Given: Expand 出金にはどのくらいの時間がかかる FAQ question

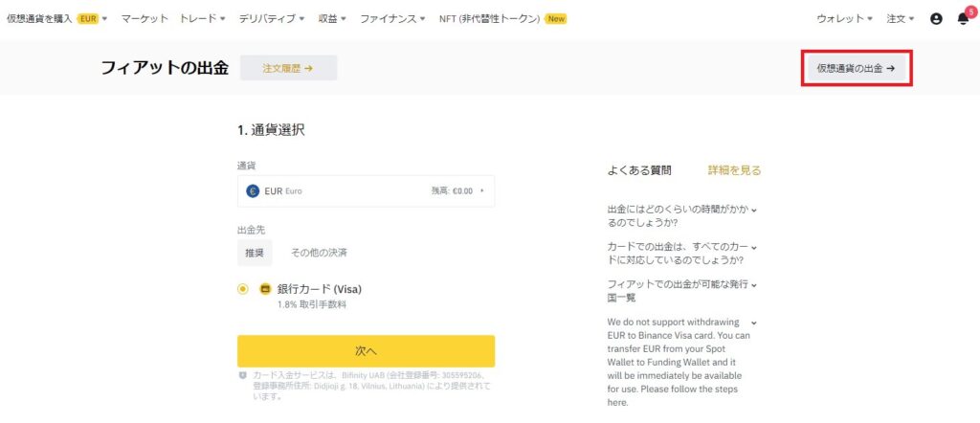Looking at the screenshot, I should click(x=681, y=216).
